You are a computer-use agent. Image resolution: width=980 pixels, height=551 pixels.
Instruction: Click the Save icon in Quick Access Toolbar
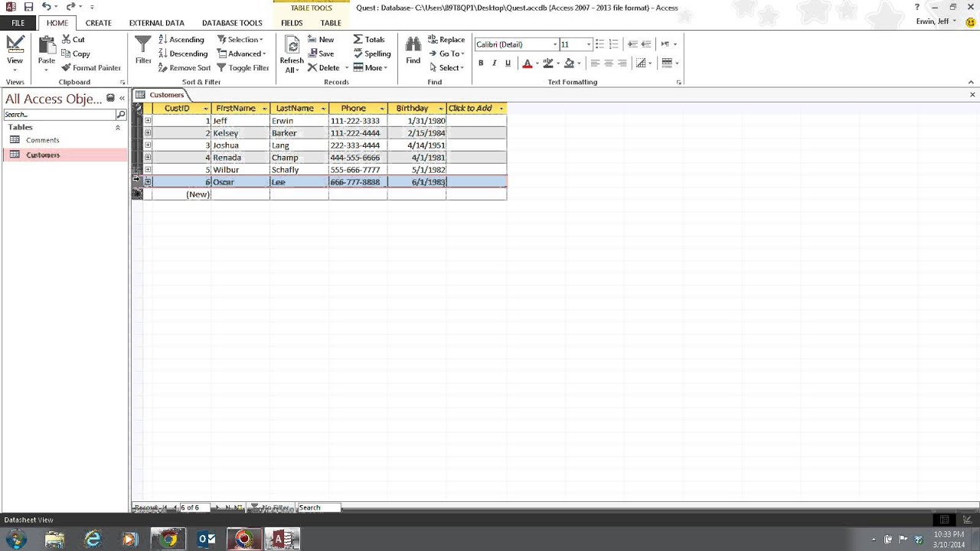pyautogui.click(x=28, y=7)
